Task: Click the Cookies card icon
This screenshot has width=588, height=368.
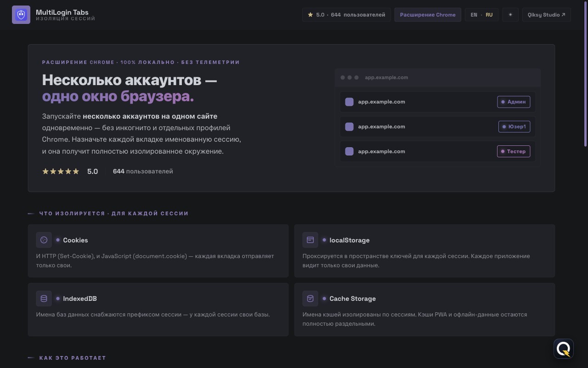Action: (44, 240)
